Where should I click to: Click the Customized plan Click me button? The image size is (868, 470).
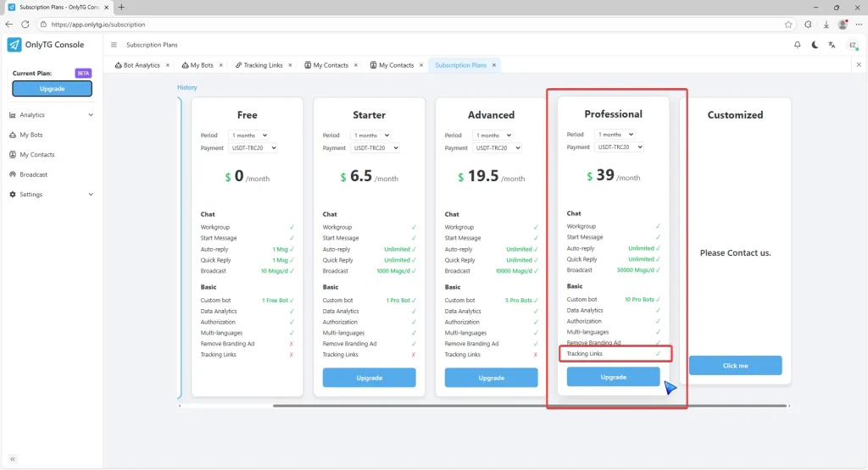point(735,366)
